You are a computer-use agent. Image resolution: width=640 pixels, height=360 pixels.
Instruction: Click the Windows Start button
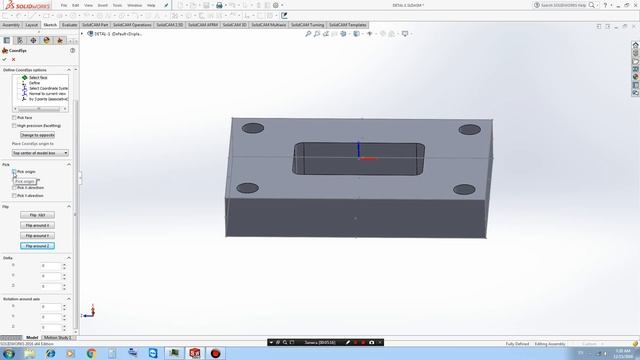pos(9,353)
